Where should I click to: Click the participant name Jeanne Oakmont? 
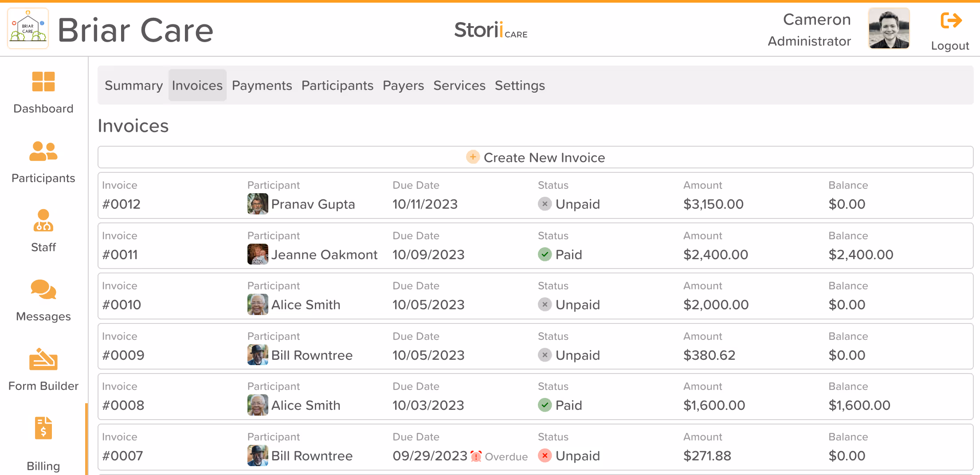(324, 254)
